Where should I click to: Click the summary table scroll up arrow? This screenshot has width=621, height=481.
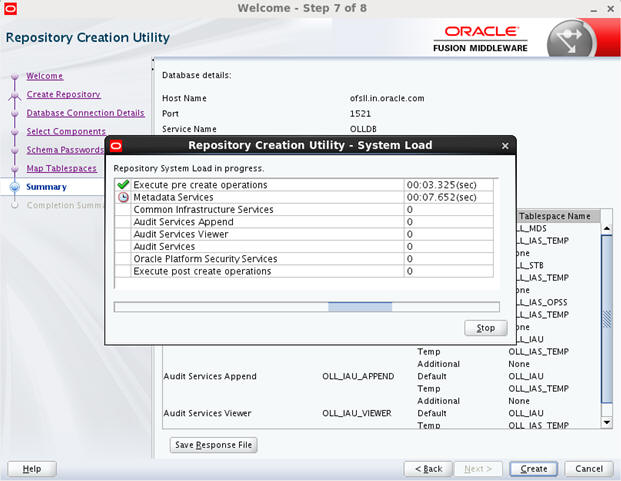coord(606,228)
